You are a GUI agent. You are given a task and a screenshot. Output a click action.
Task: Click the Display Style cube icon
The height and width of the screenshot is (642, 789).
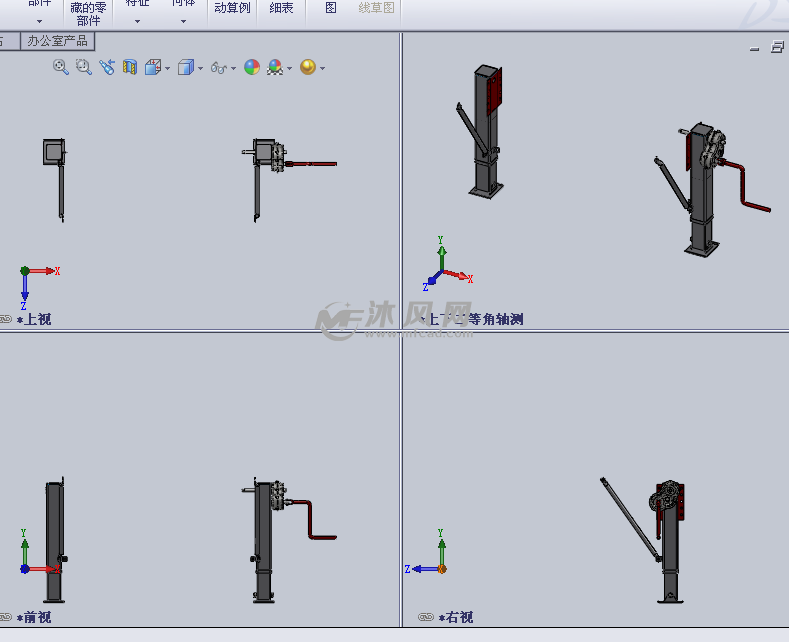pyautogui.click(x=186, y=67)
